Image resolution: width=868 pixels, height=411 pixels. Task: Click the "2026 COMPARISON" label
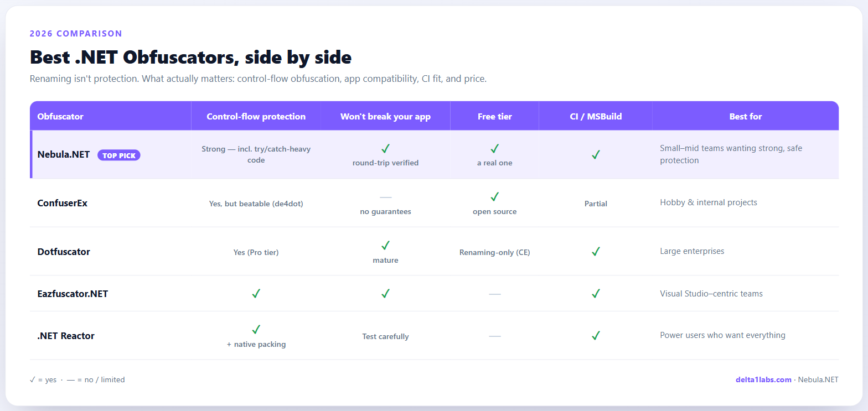76,34
